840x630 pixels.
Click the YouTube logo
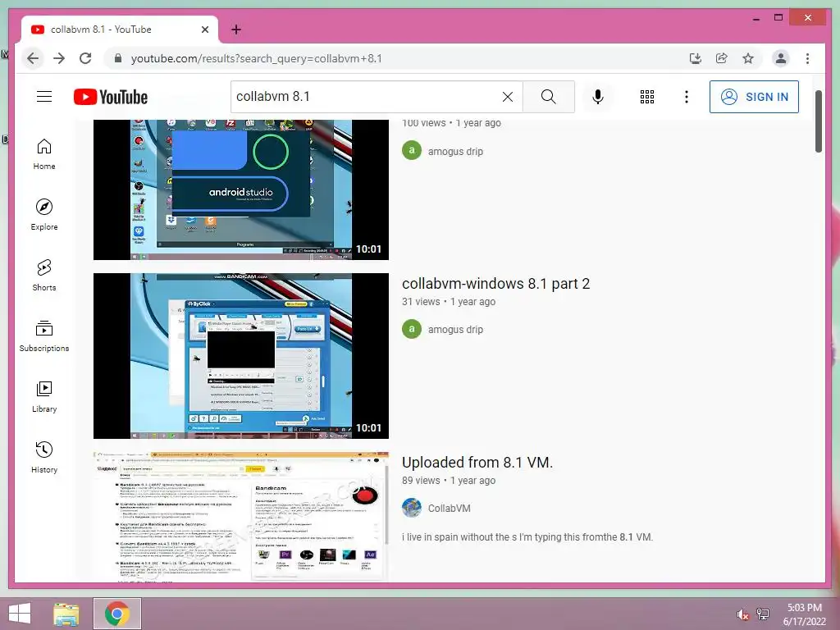[x=111, y=97]
